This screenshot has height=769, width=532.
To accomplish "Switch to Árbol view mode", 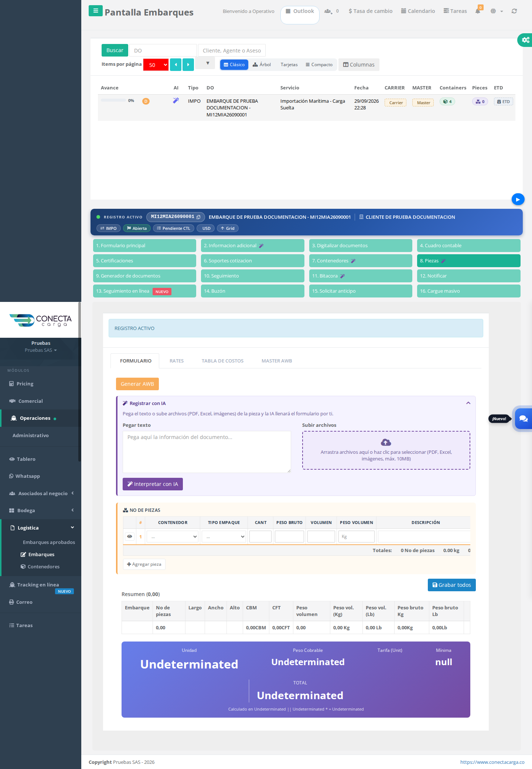I will (x=262, y=65).
